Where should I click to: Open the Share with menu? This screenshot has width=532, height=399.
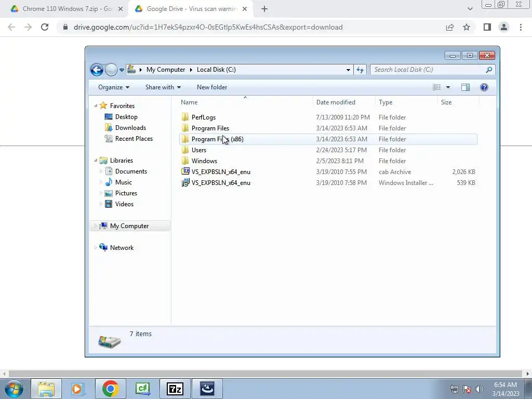[163, 87]
